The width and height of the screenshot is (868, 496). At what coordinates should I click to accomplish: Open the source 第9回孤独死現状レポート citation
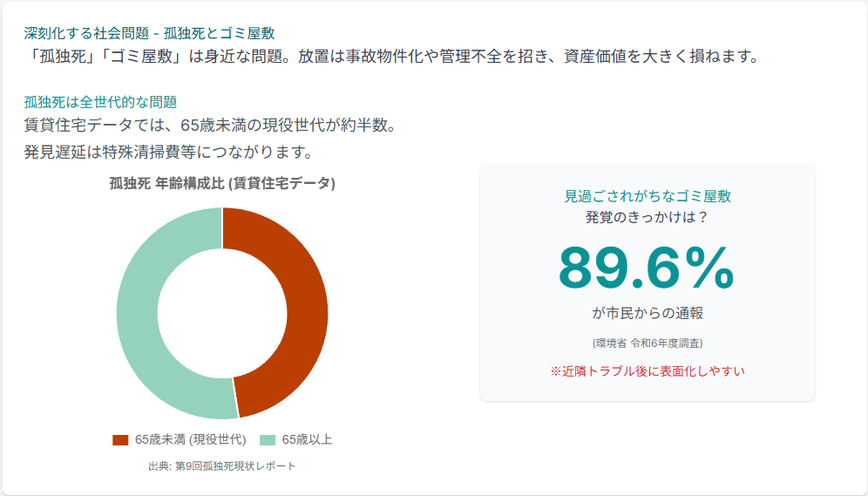pyautogui.click(x=222, y=466)
